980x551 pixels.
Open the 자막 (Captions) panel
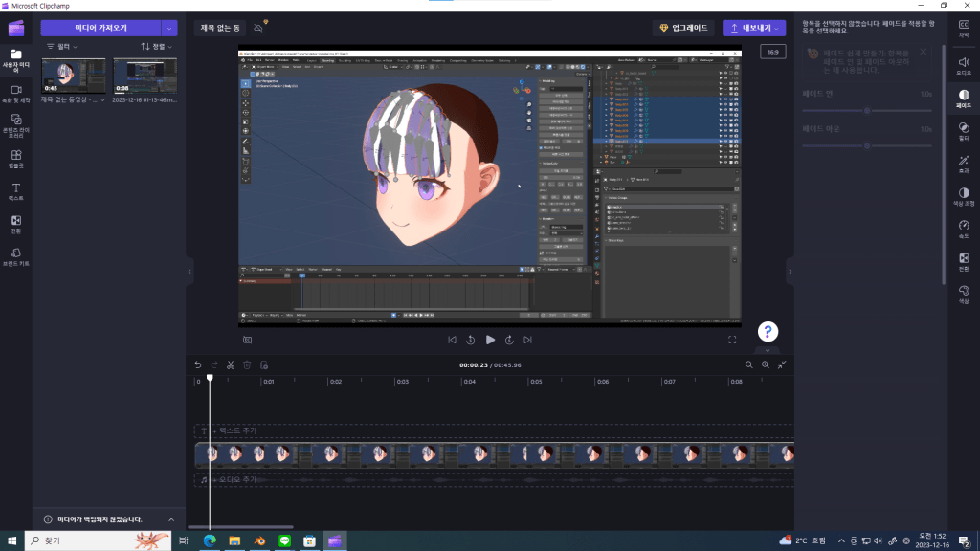(963, 28)
